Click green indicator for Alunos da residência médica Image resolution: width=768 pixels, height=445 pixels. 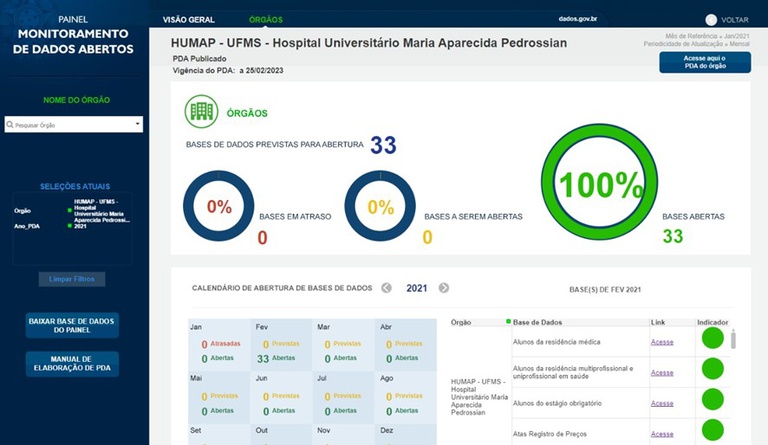[x=712, y=340]
